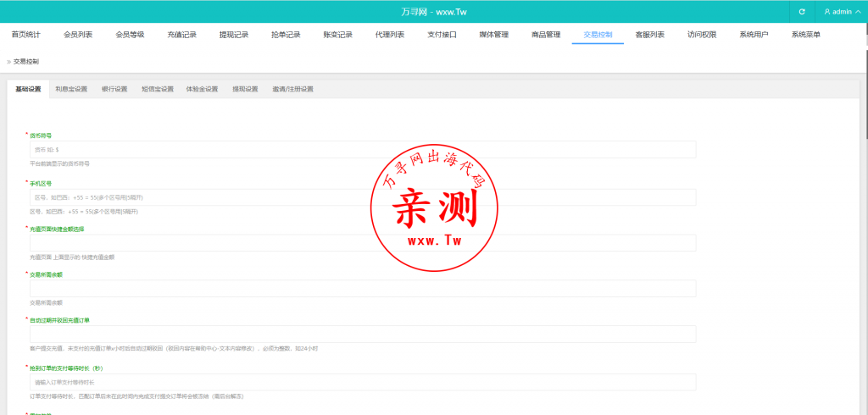The width and height of the screenshot is (868, 415).
Task: Focus the 自动过期并驳回充值订单 input field
Action: click(x=363, y=335)
